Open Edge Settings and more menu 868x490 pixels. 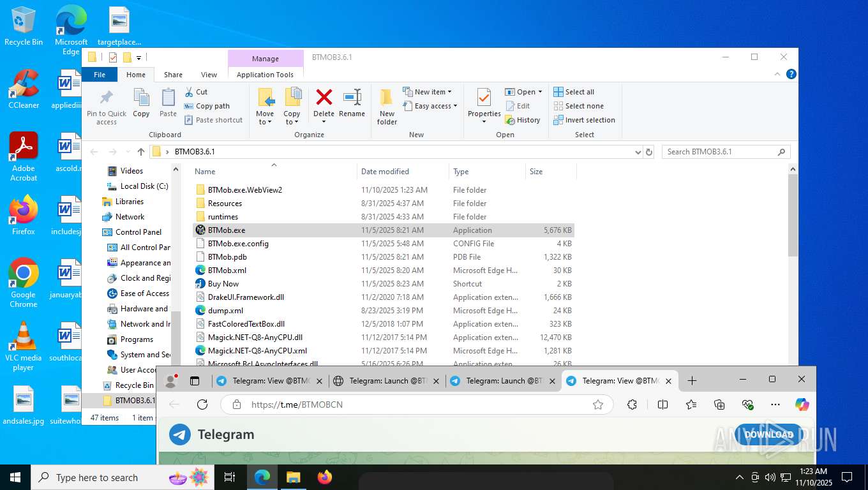(x=775, y=405)
